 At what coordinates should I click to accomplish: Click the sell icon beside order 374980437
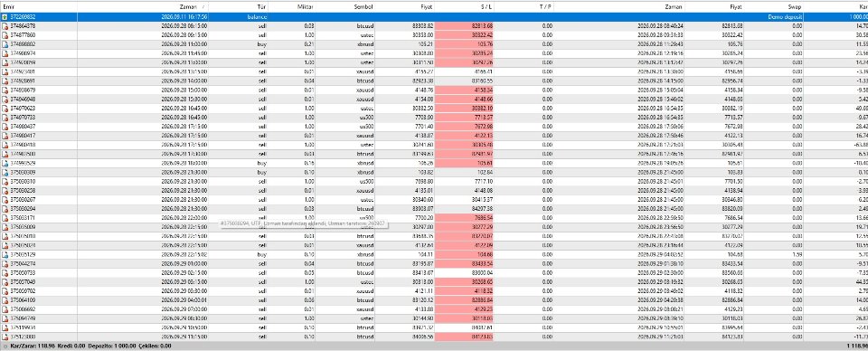point(5,127)
